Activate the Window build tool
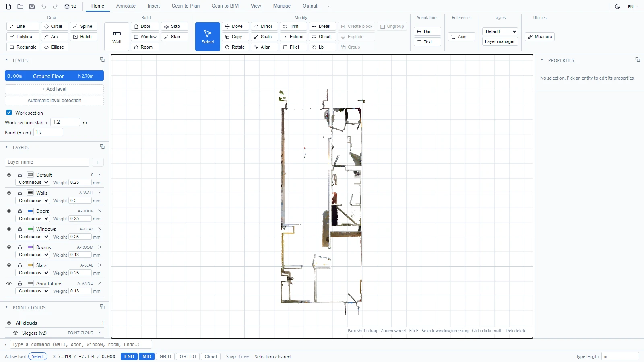The width and height of the screenshot is (644, 362). click(x=145, y=37)
